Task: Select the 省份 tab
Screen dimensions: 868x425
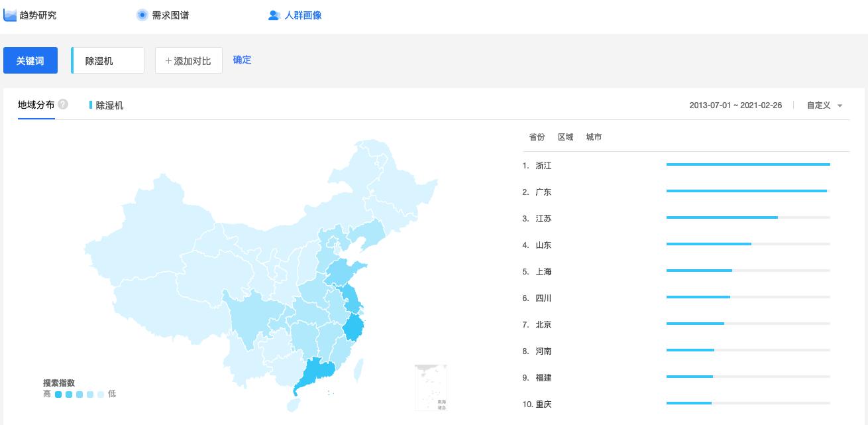Action: tap(537, 137)
